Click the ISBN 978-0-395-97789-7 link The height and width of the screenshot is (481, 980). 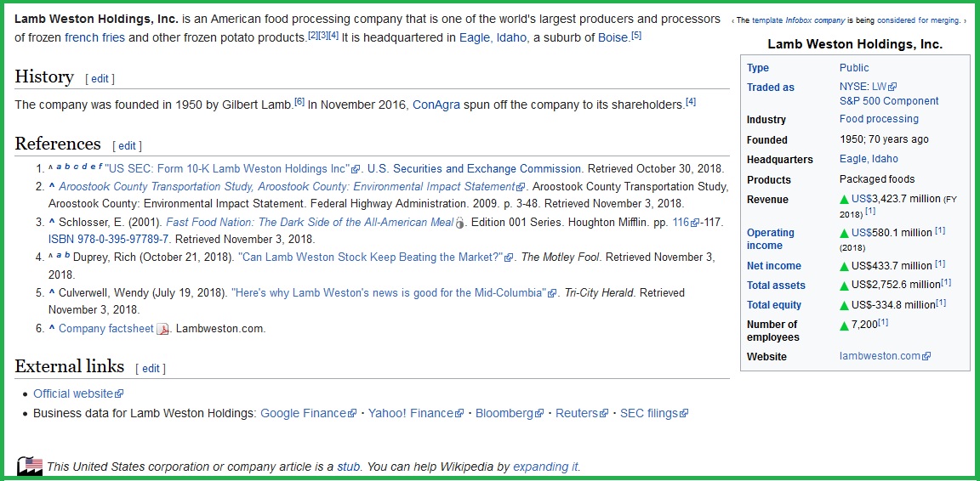(x=109, y=240)
